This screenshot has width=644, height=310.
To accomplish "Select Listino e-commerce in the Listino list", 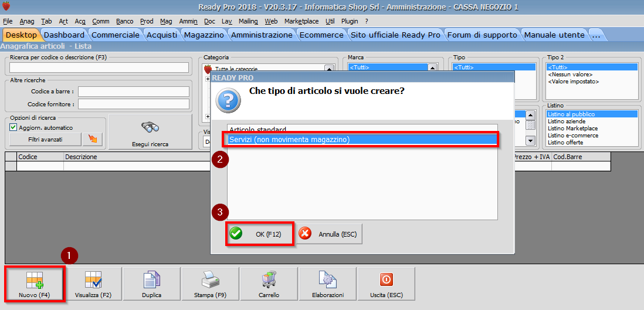I will [x=572, y=135].
